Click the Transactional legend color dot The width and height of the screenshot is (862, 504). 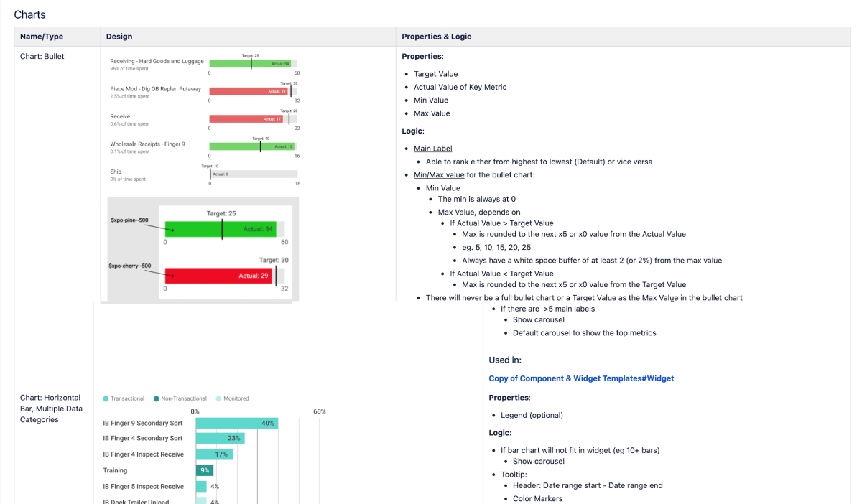click(x=106, y=398)
